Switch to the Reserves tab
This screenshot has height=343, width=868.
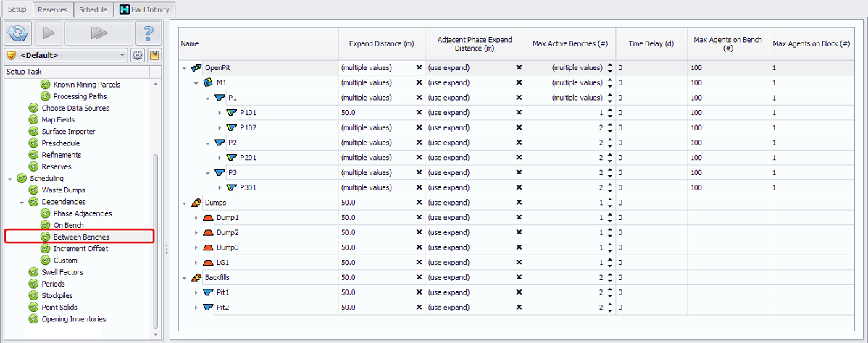click(x=53, y=9)
